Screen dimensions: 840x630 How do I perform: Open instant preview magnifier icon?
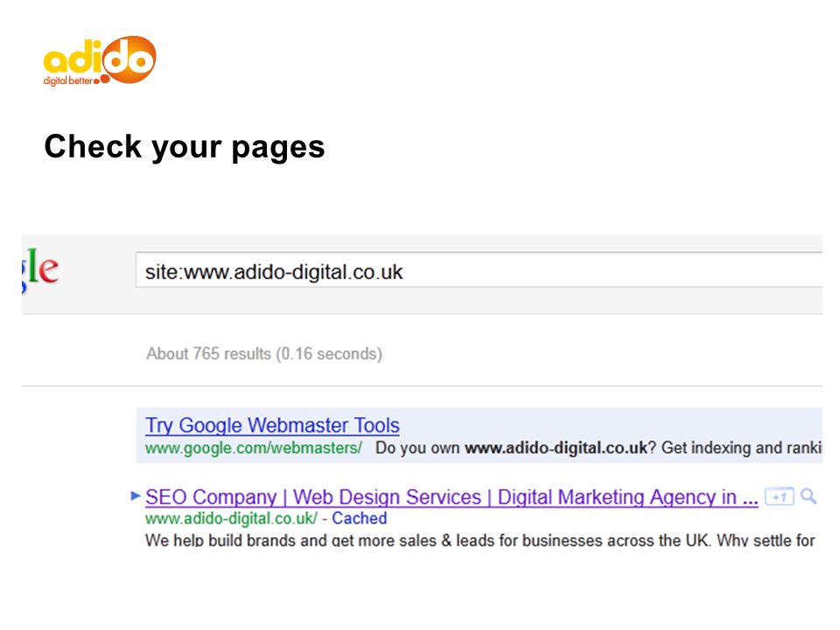pos(808,497)
